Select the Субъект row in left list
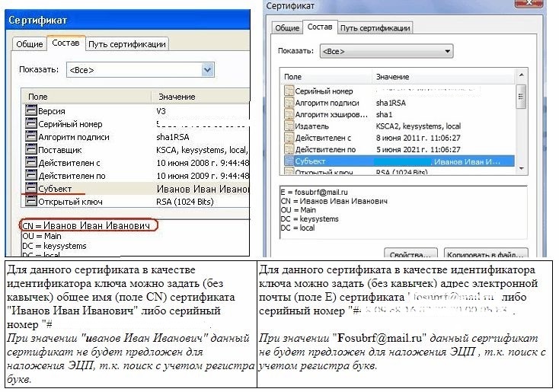This screenshot has width=559, height=392. coord(137,189)
